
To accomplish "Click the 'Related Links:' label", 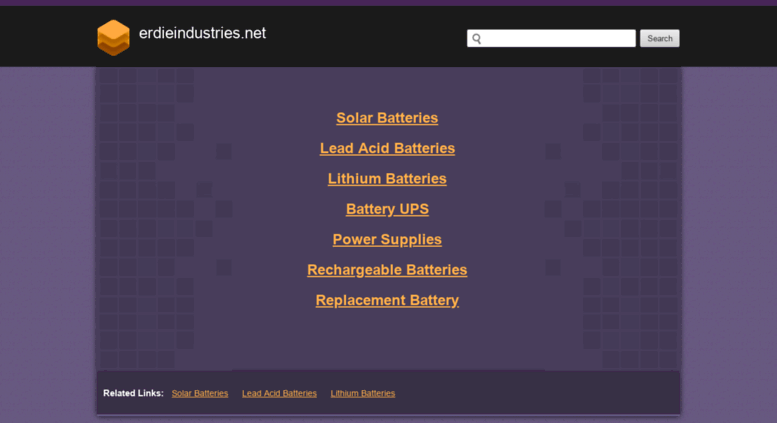I will point(133,393).
